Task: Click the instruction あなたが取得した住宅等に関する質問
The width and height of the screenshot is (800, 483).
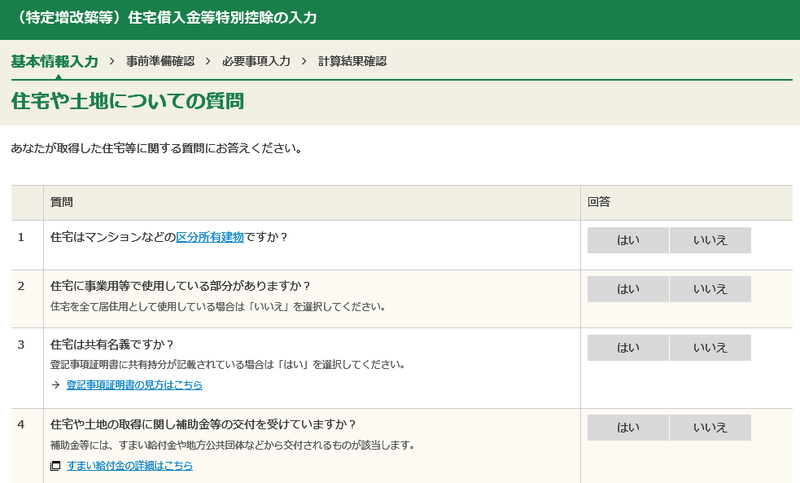Action: [157, 149]
